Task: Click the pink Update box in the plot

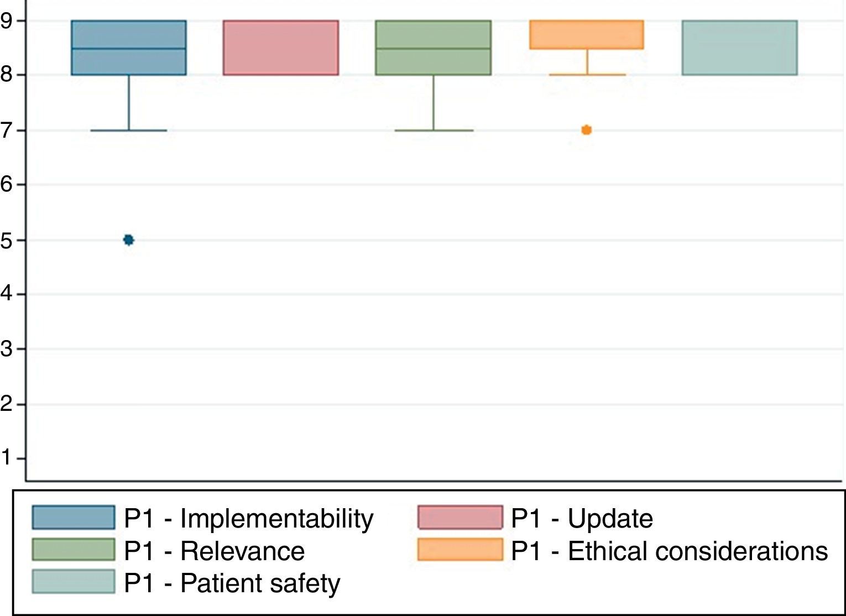Action: 281,48
